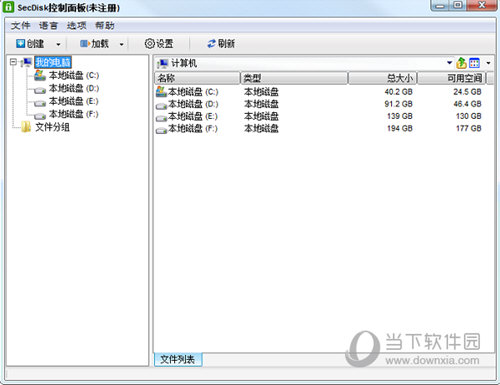
Task: Switch to the 文件列表 tab
Action: point(178,359)
